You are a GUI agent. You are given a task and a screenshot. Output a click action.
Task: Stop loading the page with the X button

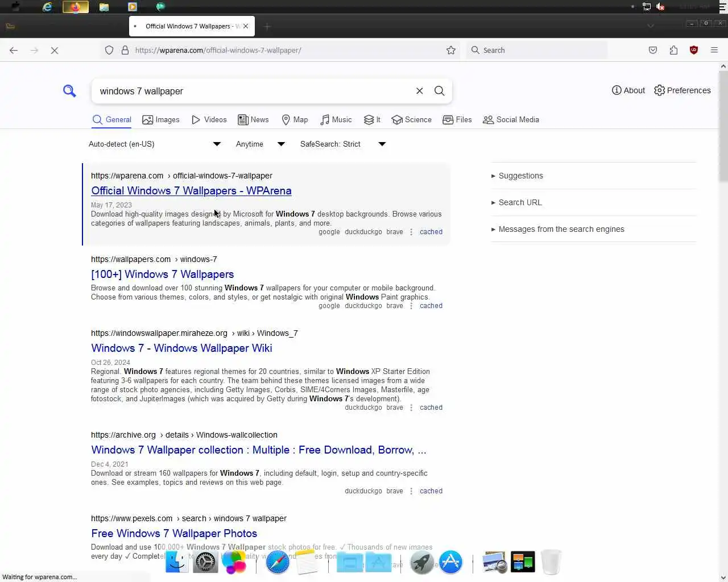coord(55,50)
